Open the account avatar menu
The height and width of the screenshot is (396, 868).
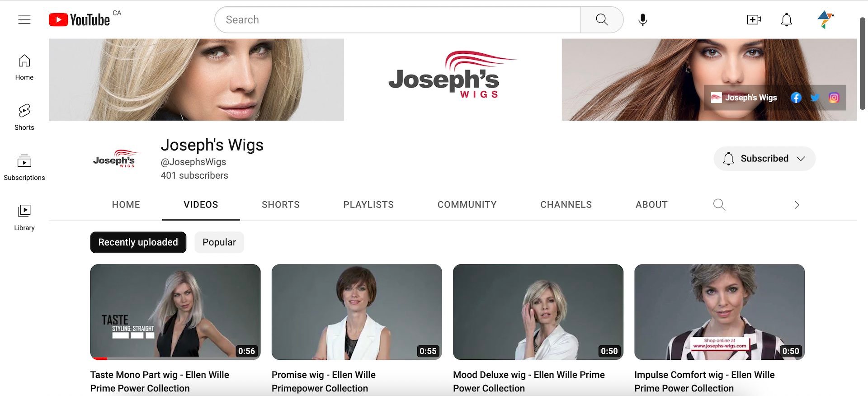[x=826, y=19]
